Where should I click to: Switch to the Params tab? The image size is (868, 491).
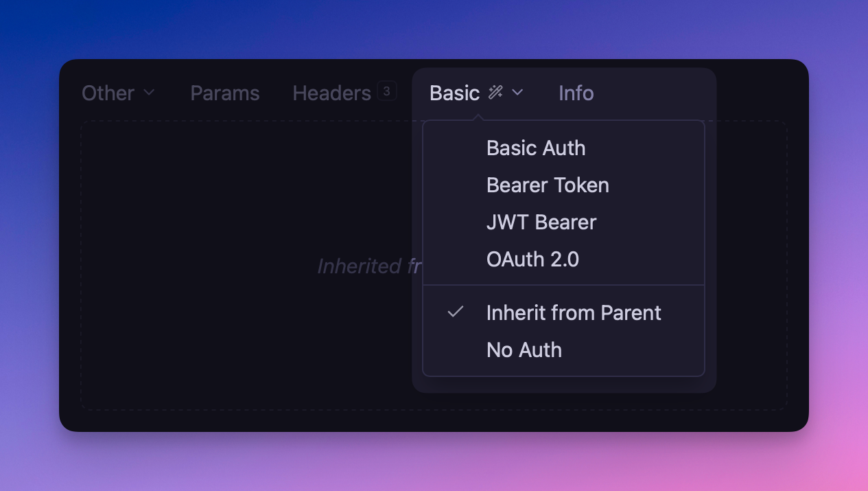pos(224,93)
